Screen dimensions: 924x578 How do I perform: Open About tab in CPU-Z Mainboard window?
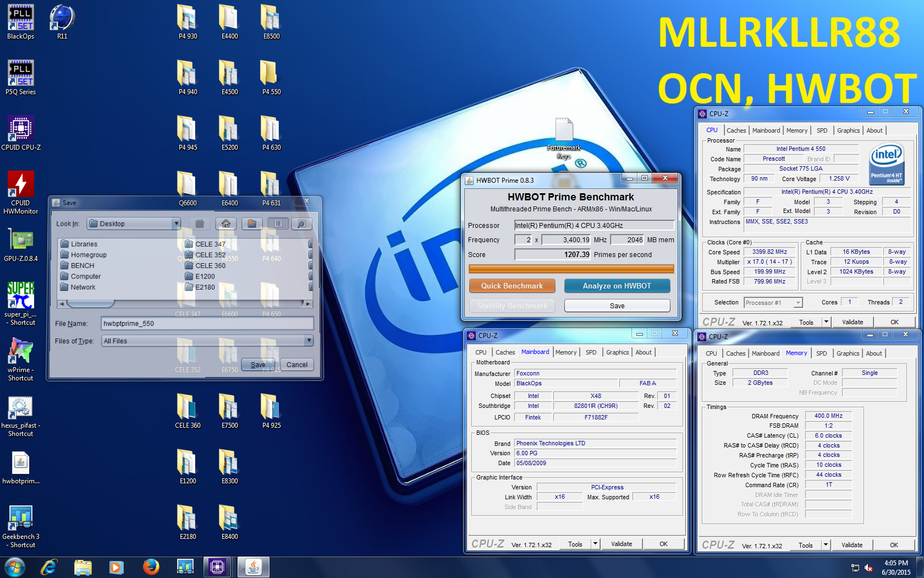click(643, 352)
